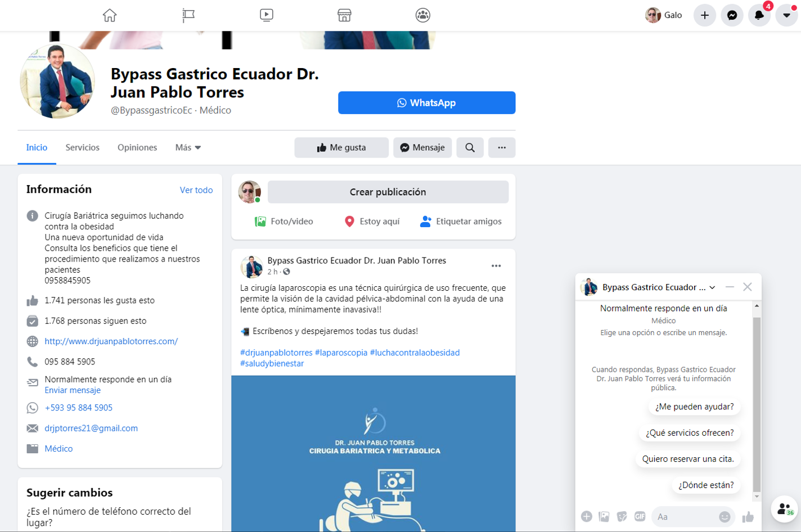Expand chat header options chevron
801x532 pixels.
tap(713, 287)
